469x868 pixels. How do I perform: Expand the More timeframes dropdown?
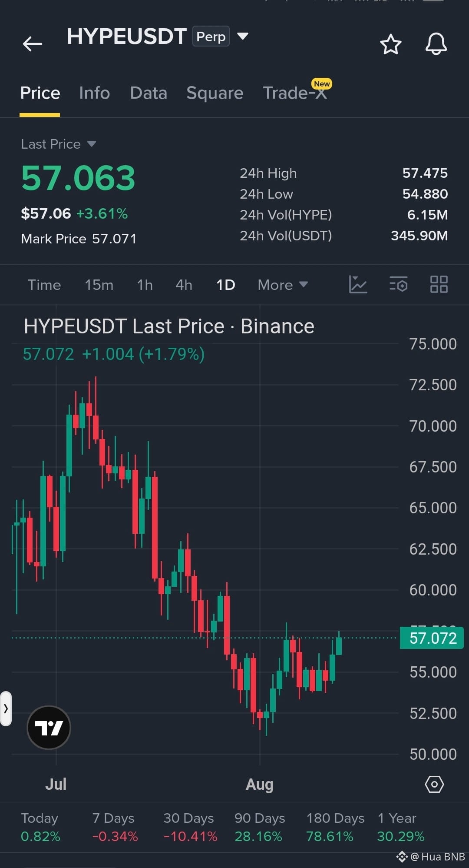283,285
